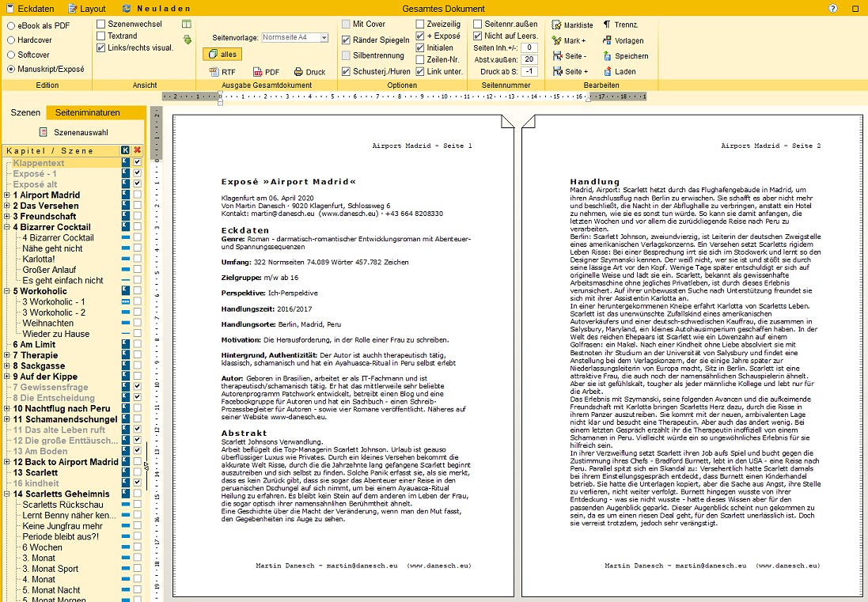The height and width of the screenshot is (602, 868).
Task: Switch to the Szenen tab
Action: tap(25, 112)
